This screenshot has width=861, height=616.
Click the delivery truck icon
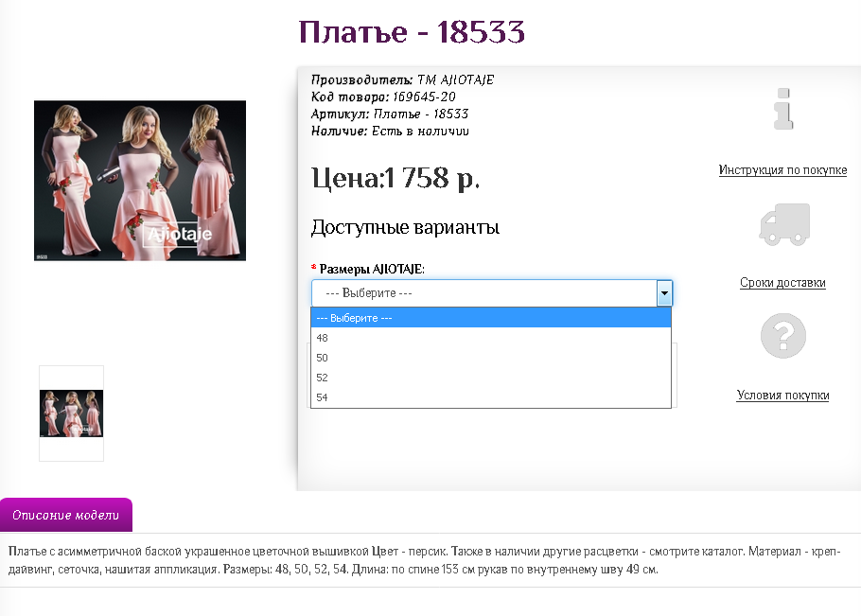coord(784,224)
